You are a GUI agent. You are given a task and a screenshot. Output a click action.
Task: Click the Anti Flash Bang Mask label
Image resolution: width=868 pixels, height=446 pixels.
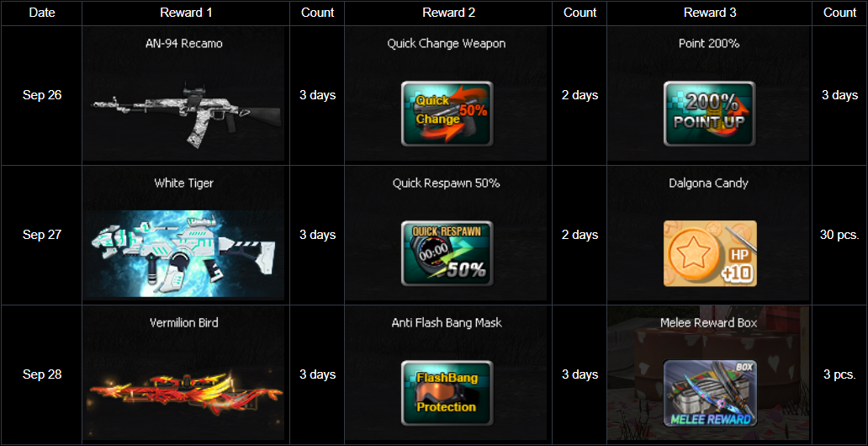click(447, 322)
